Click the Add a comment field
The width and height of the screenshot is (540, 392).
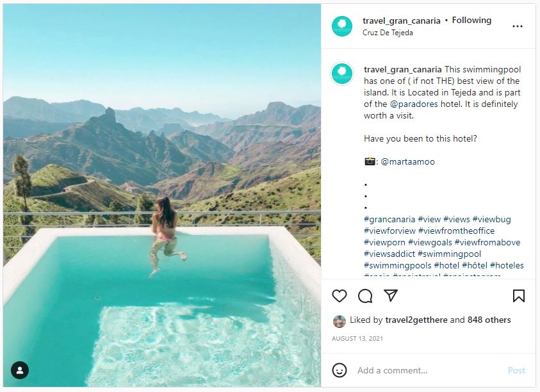[x=423, y=370]
